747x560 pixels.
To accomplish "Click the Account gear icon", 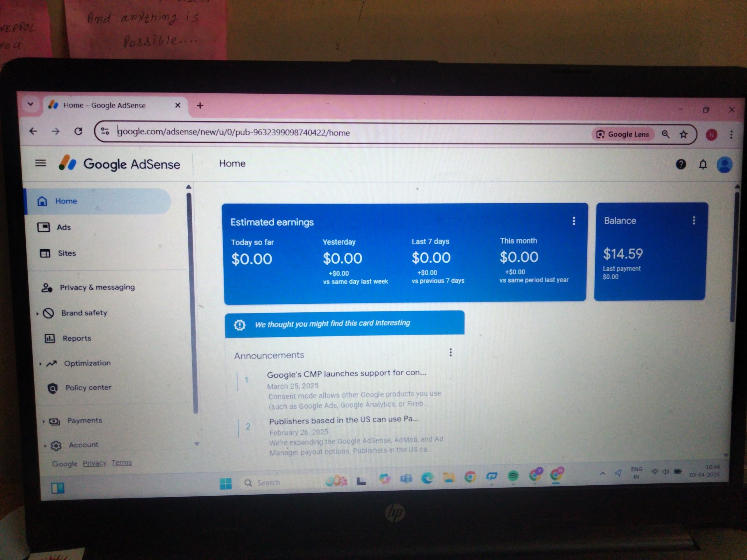I will (56, 446).
